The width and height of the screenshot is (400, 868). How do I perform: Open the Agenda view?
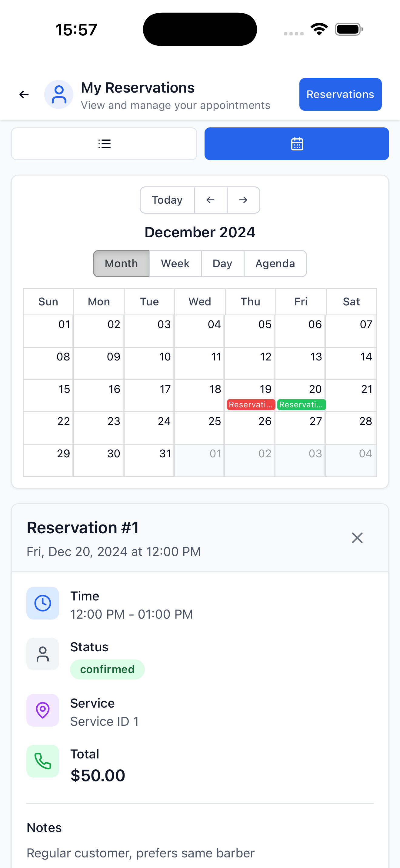click(275, 264)
